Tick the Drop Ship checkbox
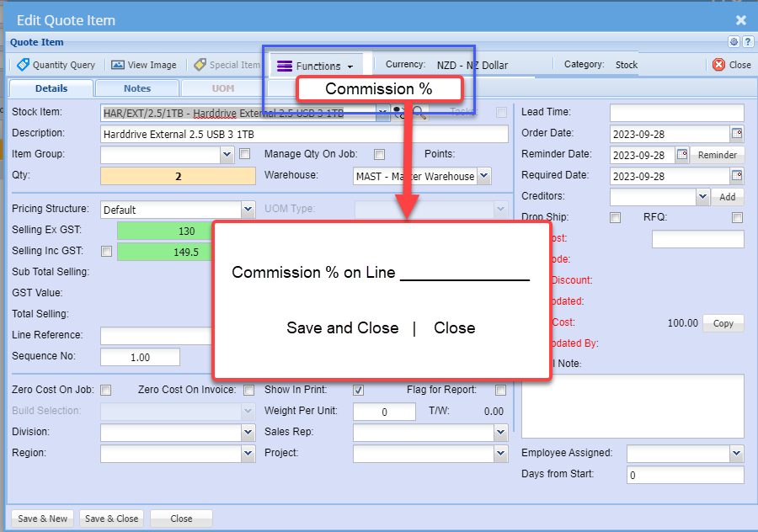758x532 pixels. (615, 217)
